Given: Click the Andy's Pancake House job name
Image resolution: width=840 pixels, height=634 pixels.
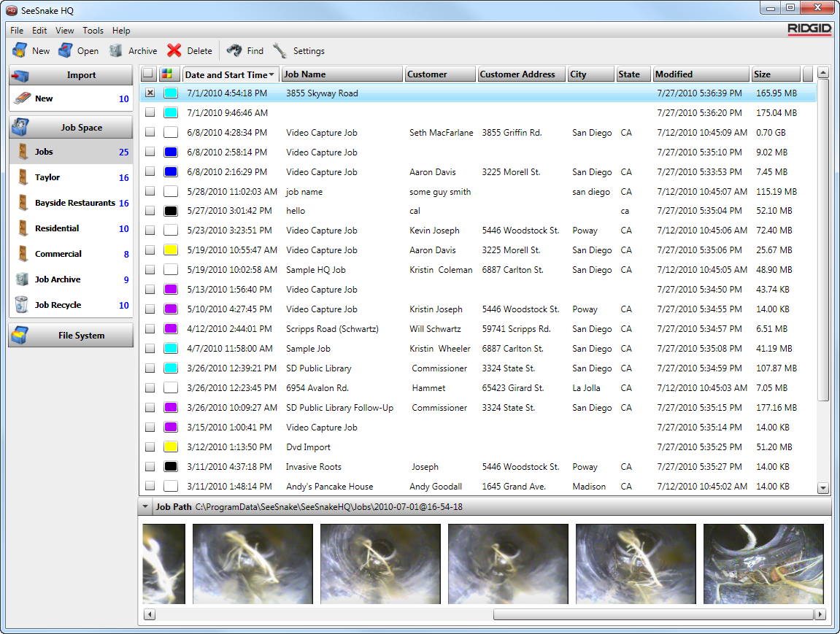Looking at the screenshot, I should click(329, 486).
